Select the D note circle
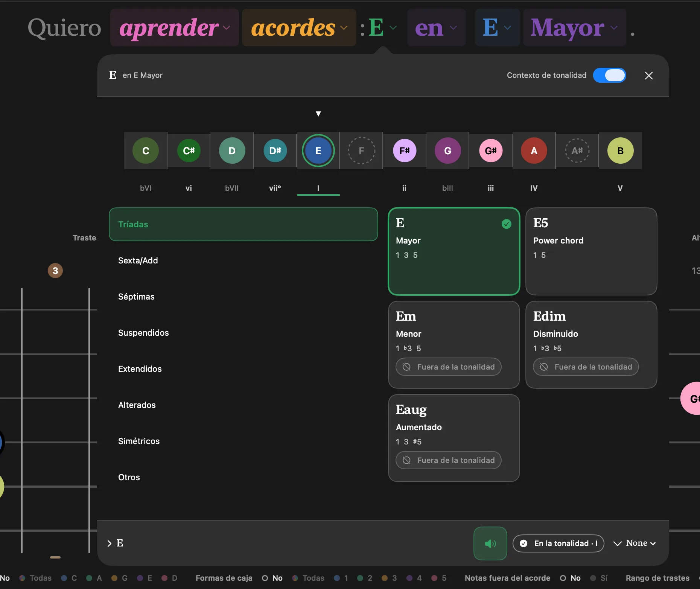Viewport: 700px width, 589px height. coord(232,151)
